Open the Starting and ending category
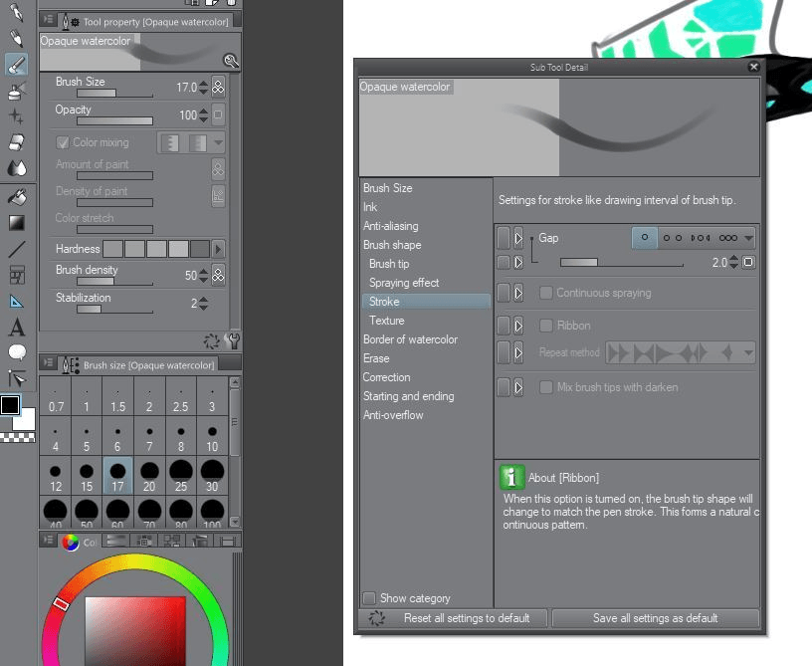 pyautogui.click(x=408, y=396)
